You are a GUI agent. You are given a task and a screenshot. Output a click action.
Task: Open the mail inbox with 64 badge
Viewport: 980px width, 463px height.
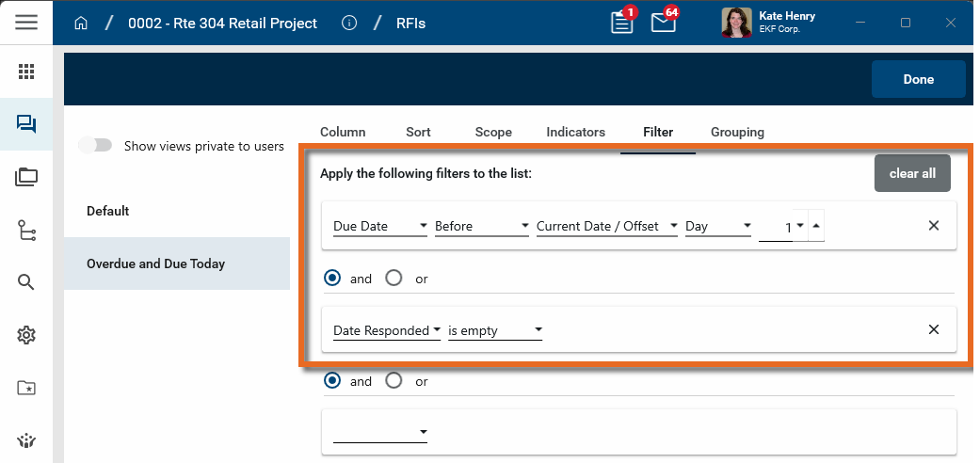point(664,23)
